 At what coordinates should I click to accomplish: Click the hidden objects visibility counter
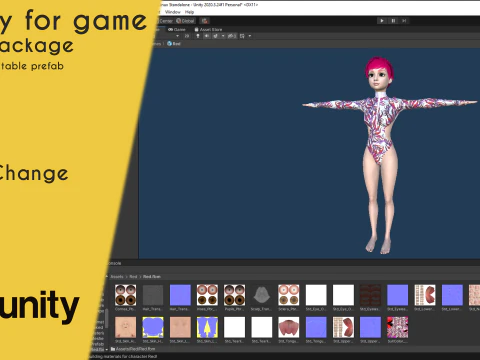click(232, 36)
